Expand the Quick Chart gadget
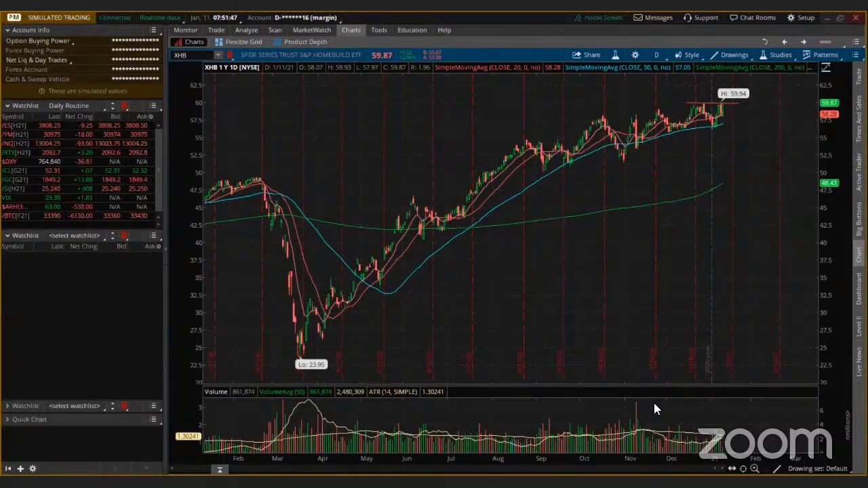 coord(7,420)
